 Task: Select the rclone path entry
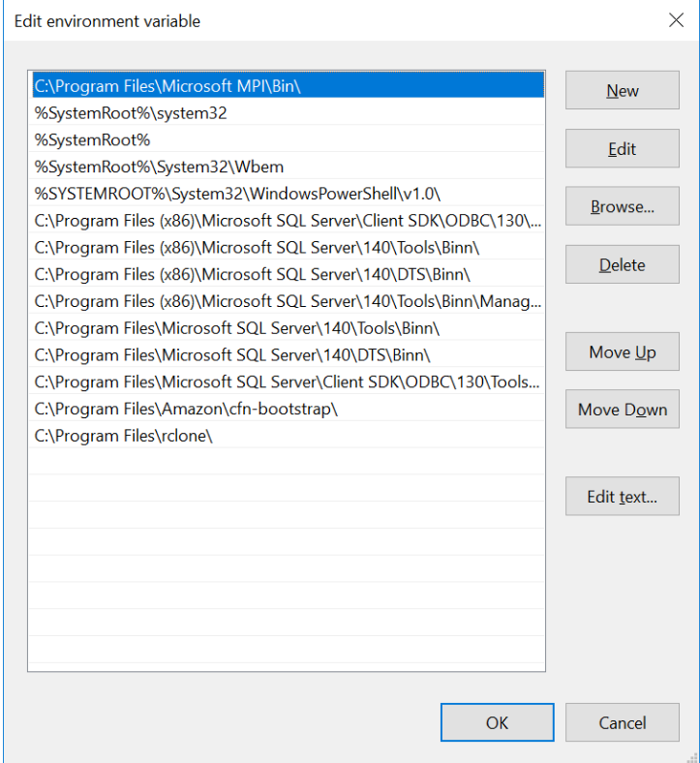pos(123,436)
